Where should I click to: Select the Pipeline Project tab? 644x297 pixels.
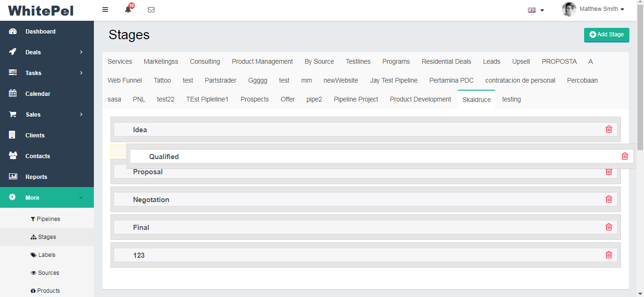coord(356,99)
